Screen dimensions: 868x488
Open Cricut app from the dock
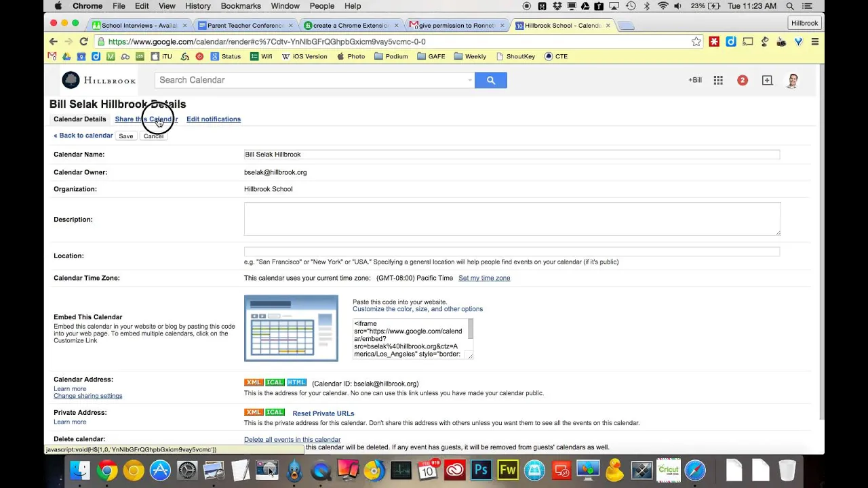pyautogui.click(x=668, y=470)
